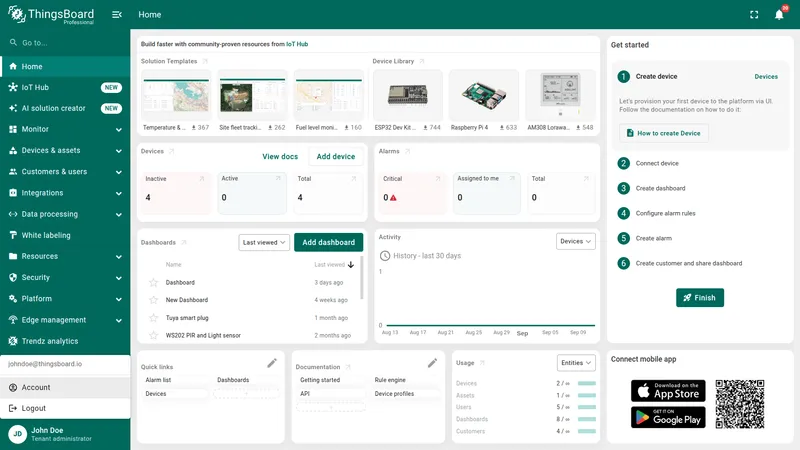The width and height of the screenshot is (800, 450).
Task: Edit Documentation links with pencil icon
Action: point(432,363)
